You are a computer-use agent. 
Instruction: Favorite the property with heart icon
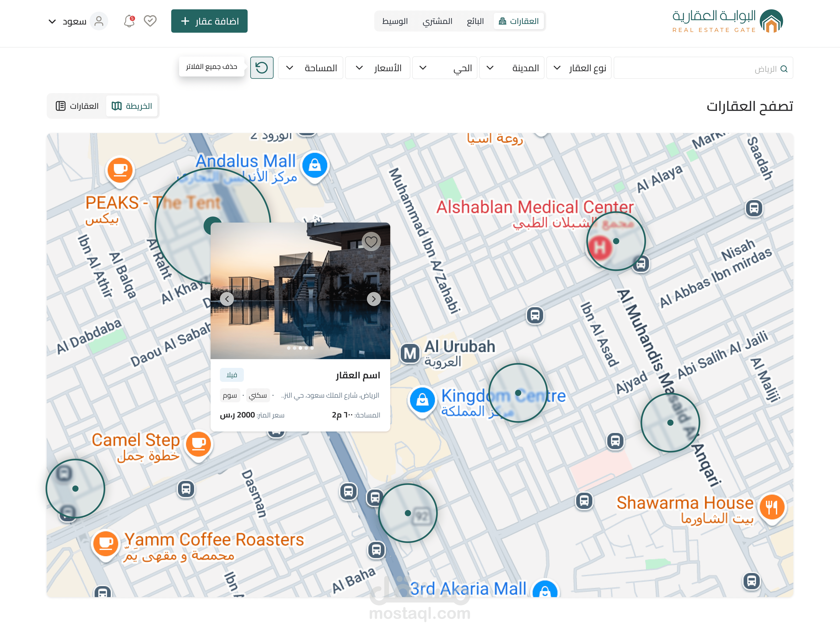pyautogui.click(x=371, y=241)
